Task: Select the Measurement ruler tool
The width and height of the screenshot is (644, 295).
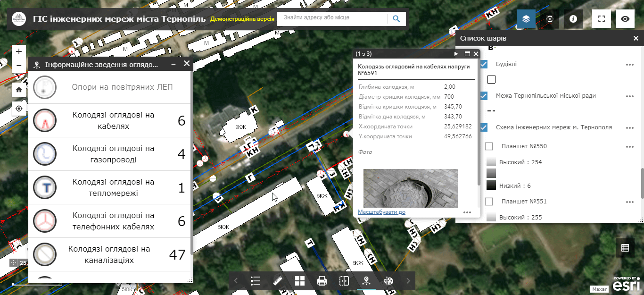Action: (x=278, y=281)
